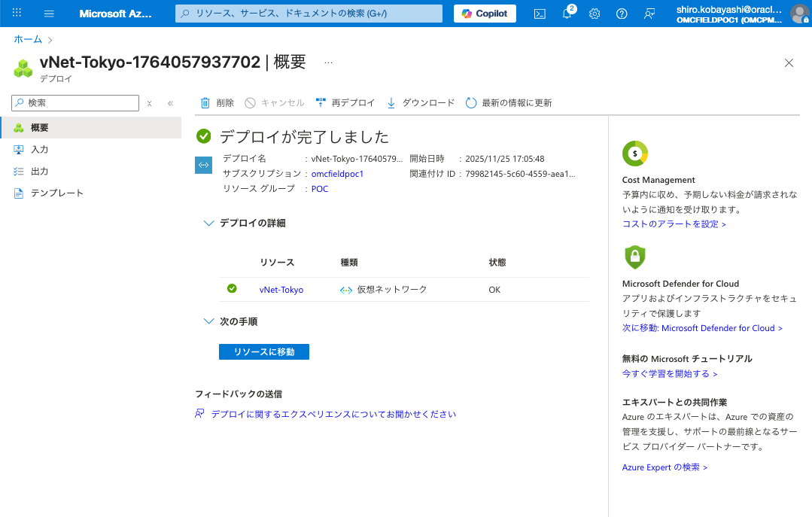Click the Defender for Cloud shield icon

[635, 257]
